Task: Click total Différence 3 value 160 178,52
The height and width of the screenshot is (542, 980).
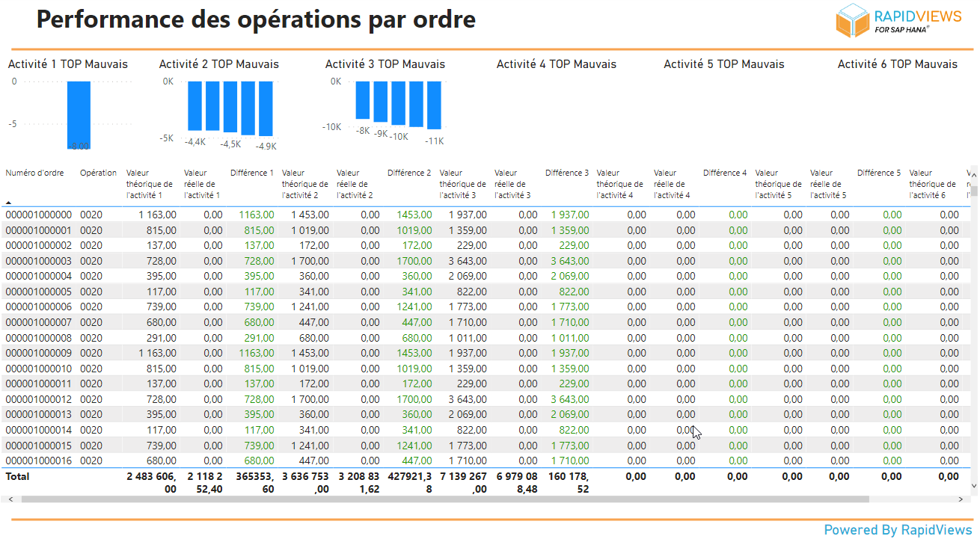Action: coord(567,482)
